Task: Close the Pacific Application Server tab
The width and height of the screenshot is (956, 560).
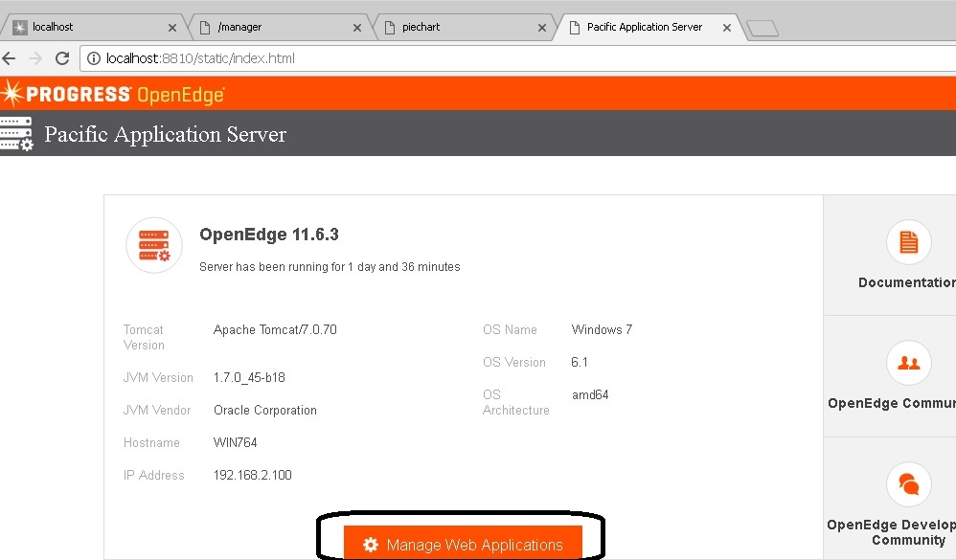Action: (x=727, y=28)
